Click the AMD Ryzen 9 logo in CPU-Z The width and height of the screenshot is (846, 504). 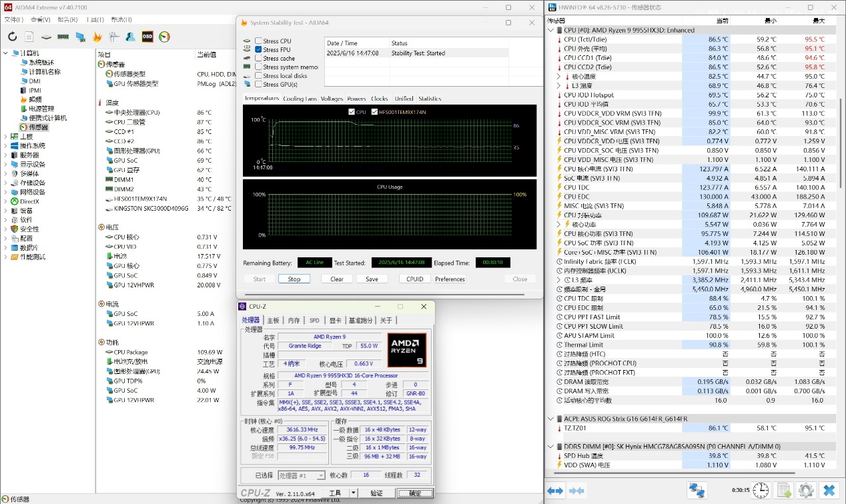coord(407,350)
